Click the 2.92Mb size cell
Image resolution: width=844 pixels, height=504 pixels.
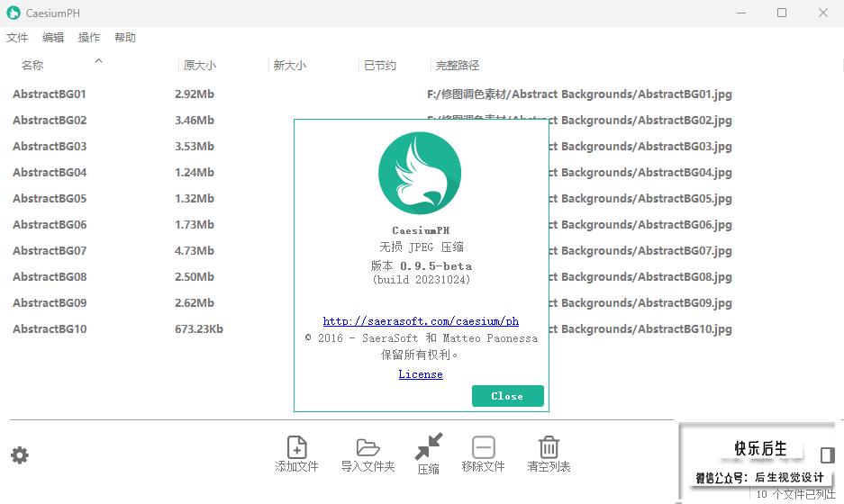195,94
